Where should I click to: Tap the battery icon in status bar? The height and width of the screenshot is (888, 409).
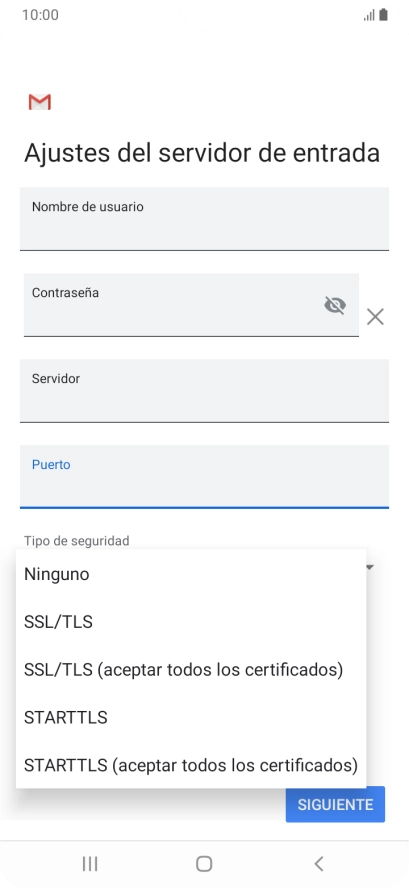pos(384,15)
